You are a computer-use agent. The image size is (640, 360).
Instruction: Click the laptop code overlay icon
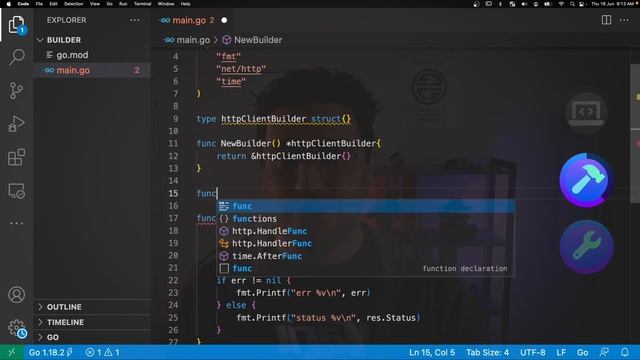coord(587,113)
